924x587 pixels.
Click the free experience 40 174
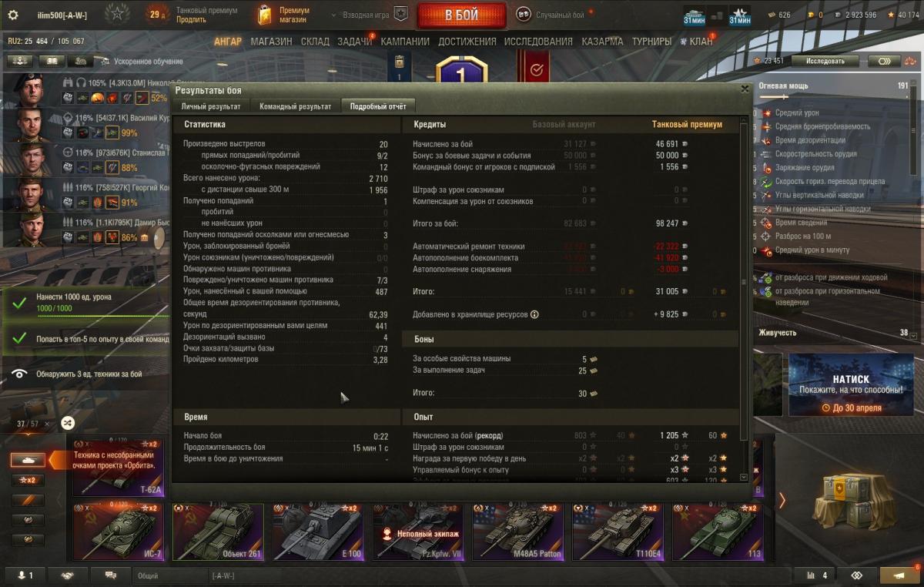[902, 15]
